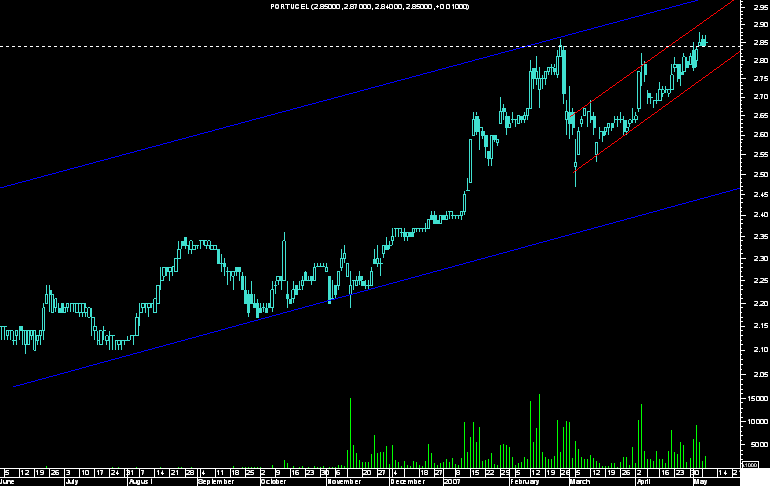Screen dimensions: 770x486
Task: Select the 2.10 price axis label
Action: 761,350
